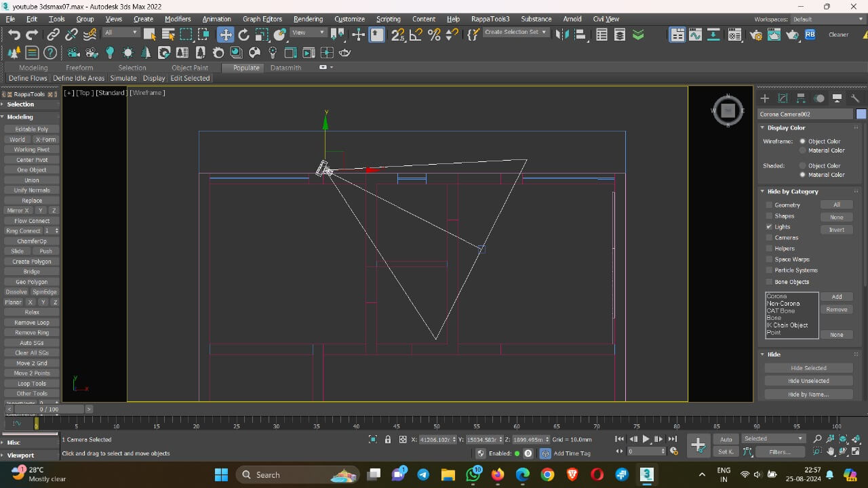
Task: Click the Play Animation button
Action: pos(646,439)
